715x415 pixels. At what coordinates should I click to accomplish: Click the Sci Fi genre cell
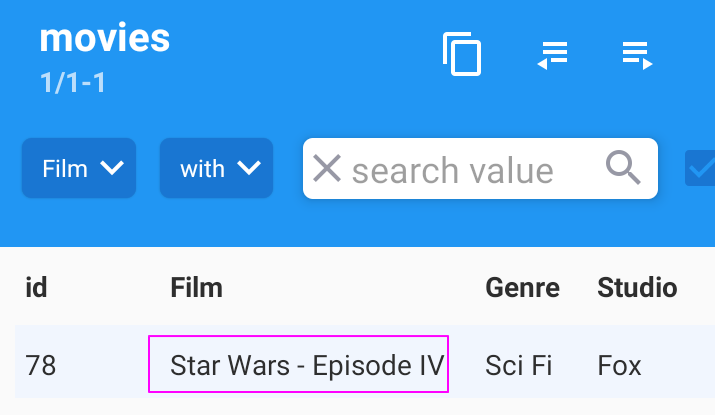[519, 365]
